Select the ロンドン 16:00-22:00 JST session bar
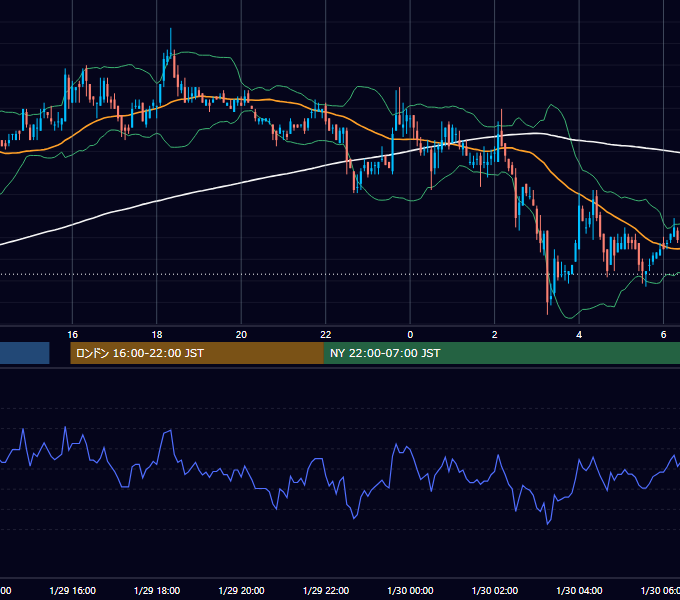Image resolution: width=680 pixels, height=600 pixels. pyautogui.click(x=197, y=353)
